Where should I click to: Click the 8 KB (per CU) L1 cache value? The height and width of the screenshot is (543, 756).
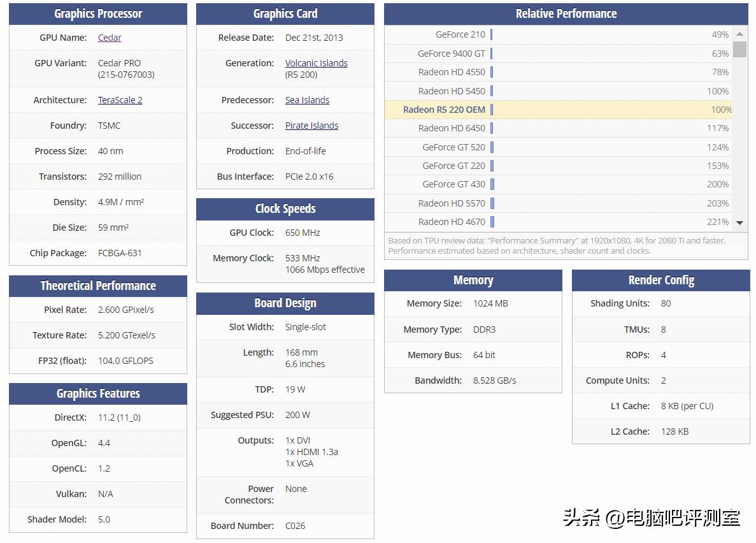[687, 406]
